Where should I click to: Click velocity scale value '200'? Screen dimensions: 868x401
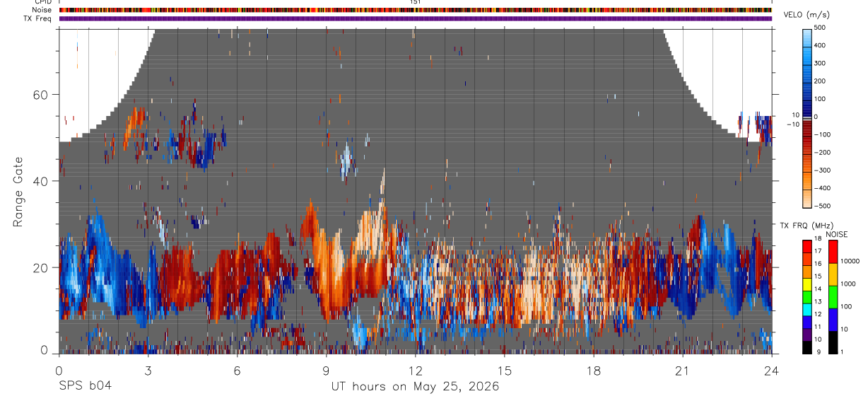[x=820, y=81]
